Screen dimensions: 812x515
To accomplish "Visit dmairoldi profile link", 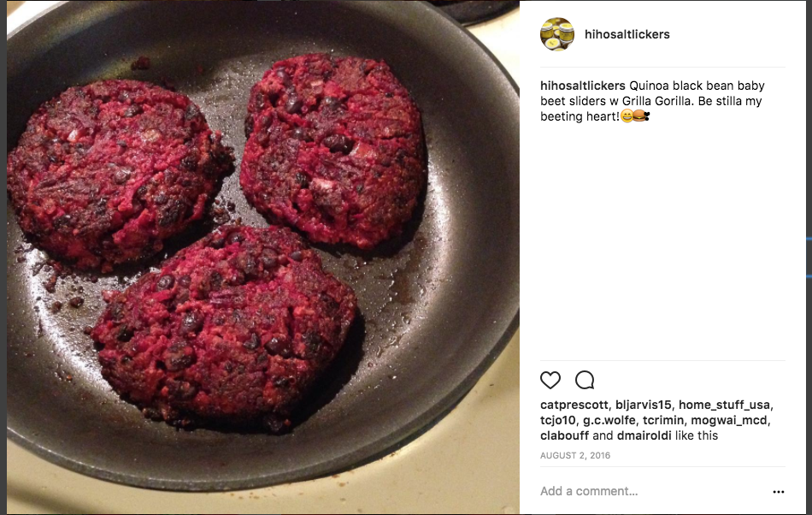I will 644,435.
